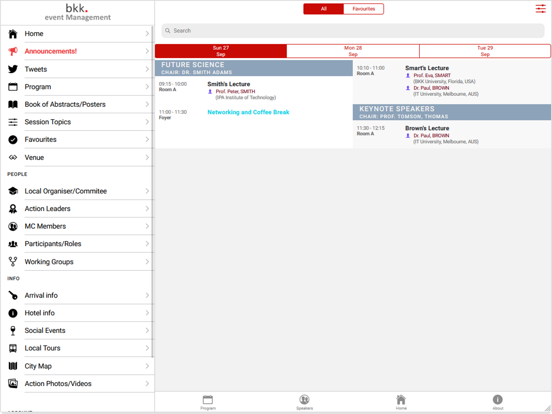Open speaker Prof. Eva, SMART link
The width and height of the screenshot is (552, 414).
coord(432,75)
